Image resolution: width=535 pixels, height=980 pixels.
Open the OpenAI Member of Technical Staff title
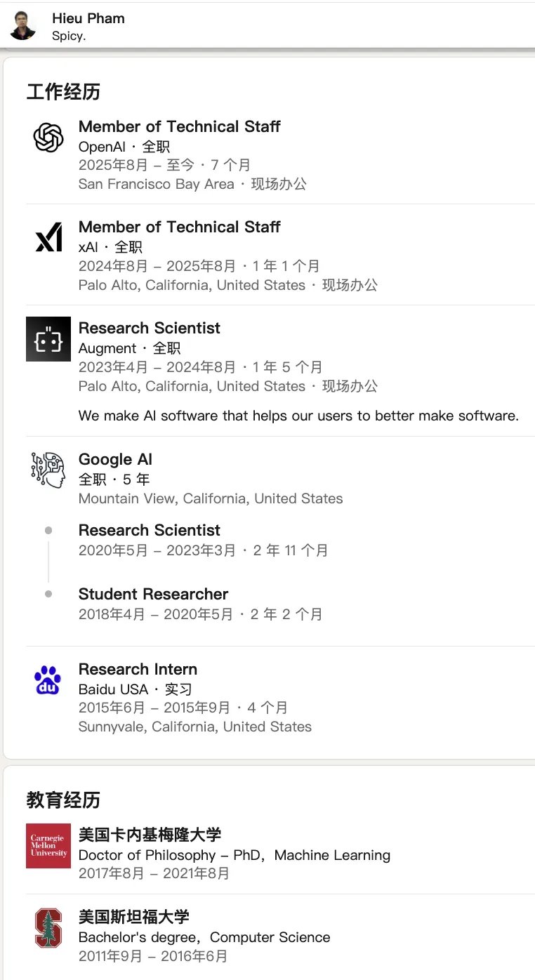pyautogui.click(x=179, y=126)
